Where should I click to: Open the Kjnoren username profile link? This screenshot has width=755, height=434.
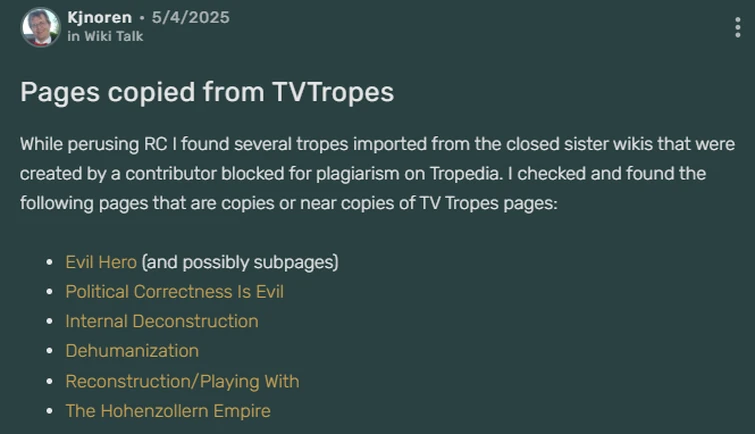tap(99, 17)
